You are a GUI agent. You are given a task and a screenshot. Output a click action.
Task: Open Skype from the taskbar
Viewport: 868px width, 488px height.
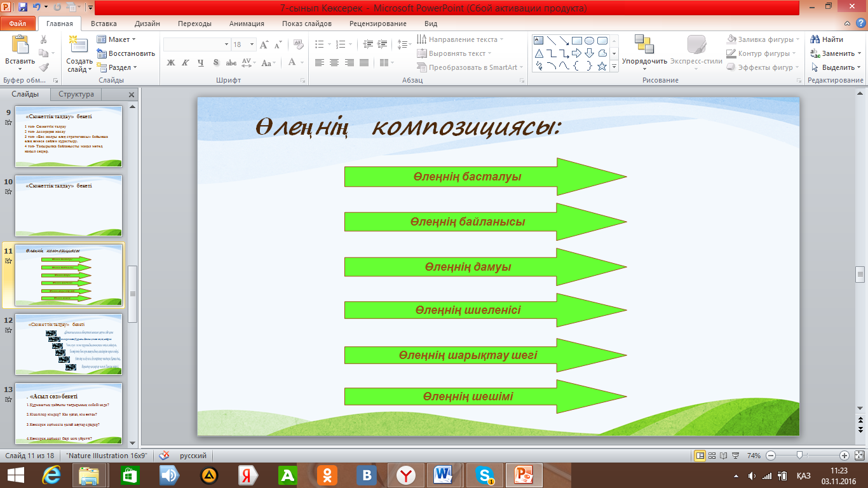485,475
